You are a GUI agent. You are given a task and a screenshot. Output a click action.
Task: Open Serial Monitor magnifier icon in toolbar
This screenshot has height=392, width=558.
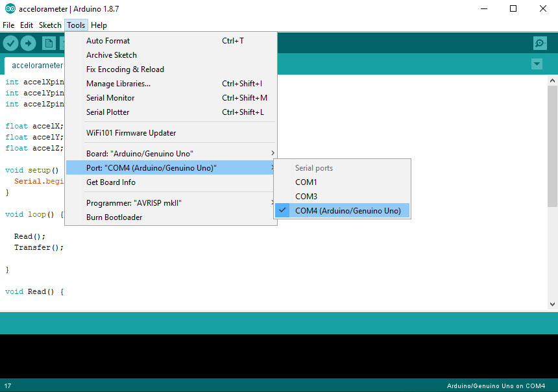(539, 43)
